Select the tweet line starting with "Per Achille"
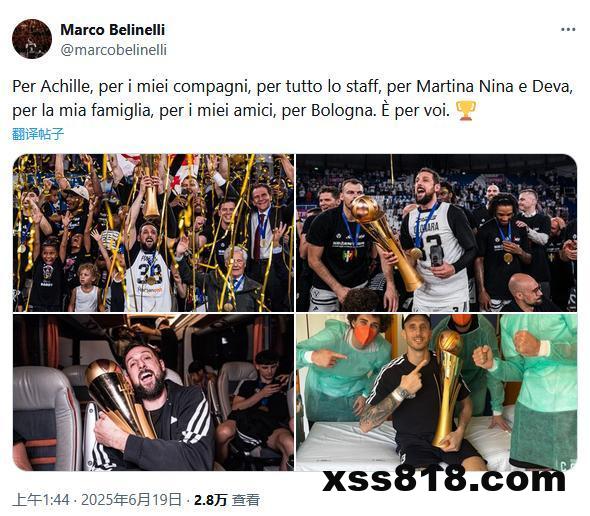Screen dimensions: 590x516 292,87
